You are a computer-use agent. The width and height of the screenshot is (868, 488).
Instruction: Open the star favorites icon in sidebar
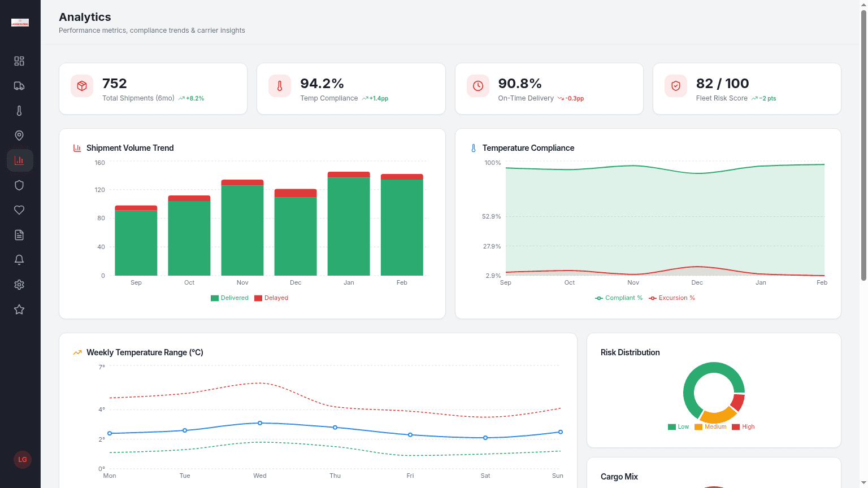(x=19, y=310)
